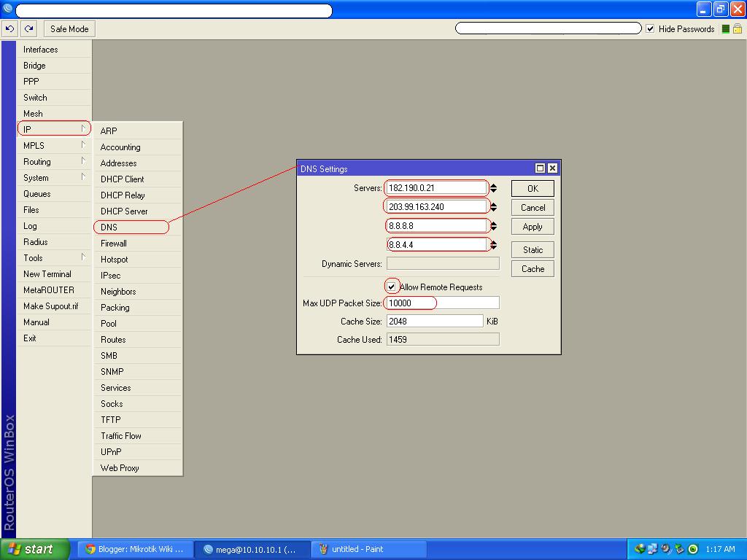Open Firewall from the IP submenu

coord(138,244)
